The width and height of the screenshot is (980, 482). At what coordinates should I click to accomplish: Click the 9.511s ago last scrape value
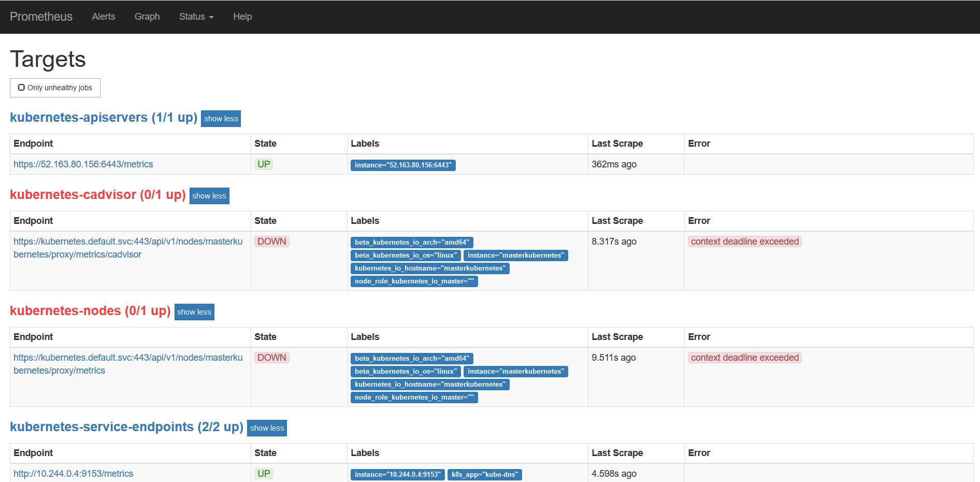click(x=614, y=358)
